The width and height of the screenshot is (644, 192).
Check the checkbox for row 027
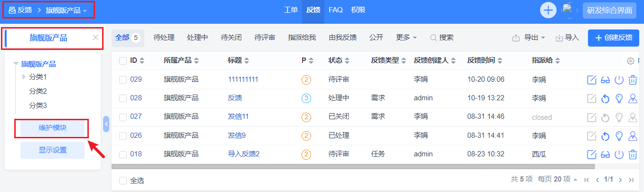[x=123, y=117]
